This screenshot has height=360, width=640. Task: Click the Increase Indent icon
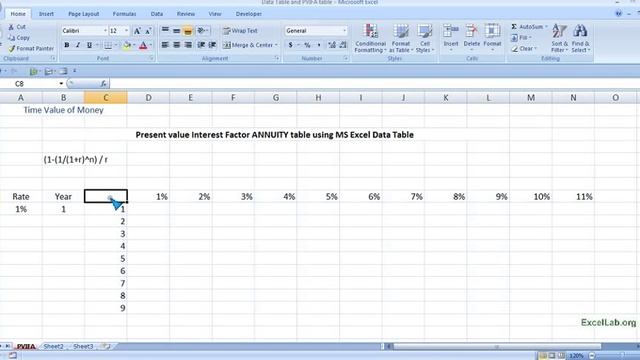point(212,45)
